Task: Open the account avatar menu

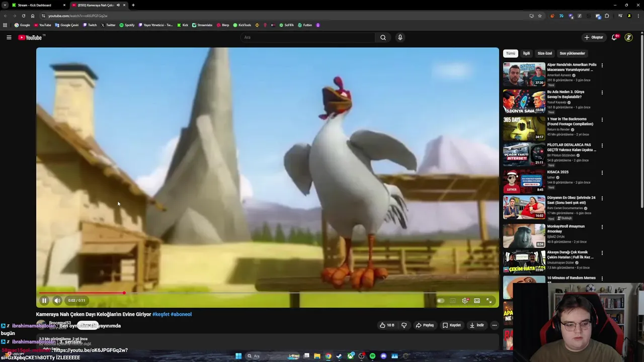Action: click(628, 37)
